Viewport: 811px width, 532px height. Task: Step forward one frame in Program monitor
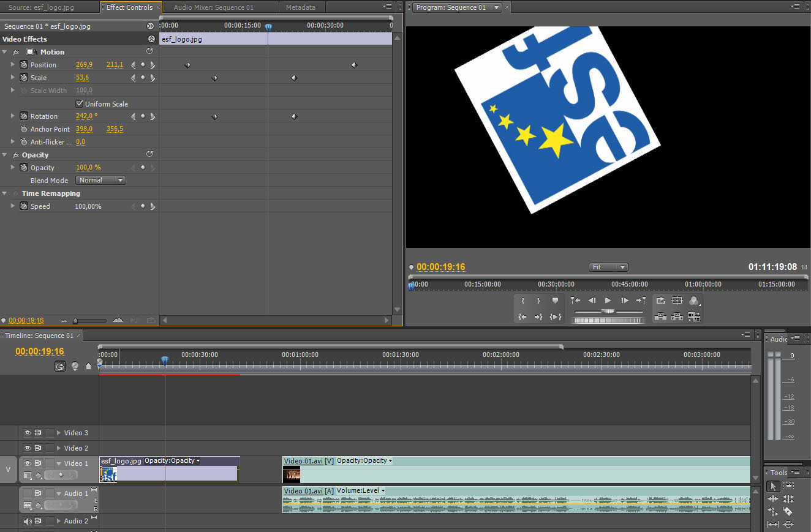click(624, 301)
